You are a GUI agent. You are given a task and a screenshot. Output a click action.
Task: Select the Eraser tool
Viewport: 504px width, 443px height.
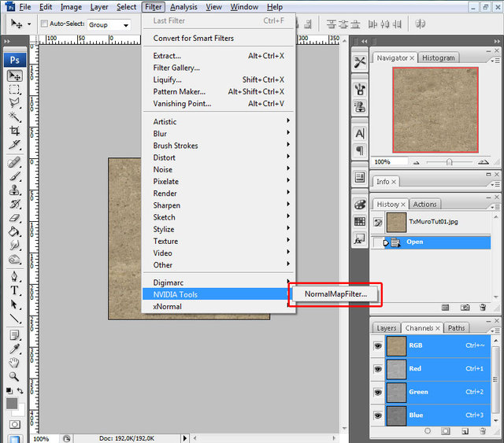14,217
